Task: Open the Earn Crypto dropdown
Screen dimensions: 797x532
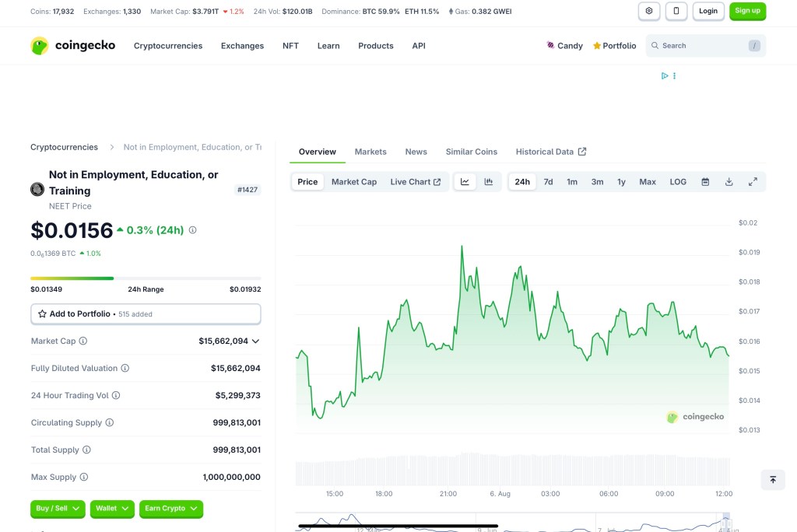Action: (x=171, y=509)
